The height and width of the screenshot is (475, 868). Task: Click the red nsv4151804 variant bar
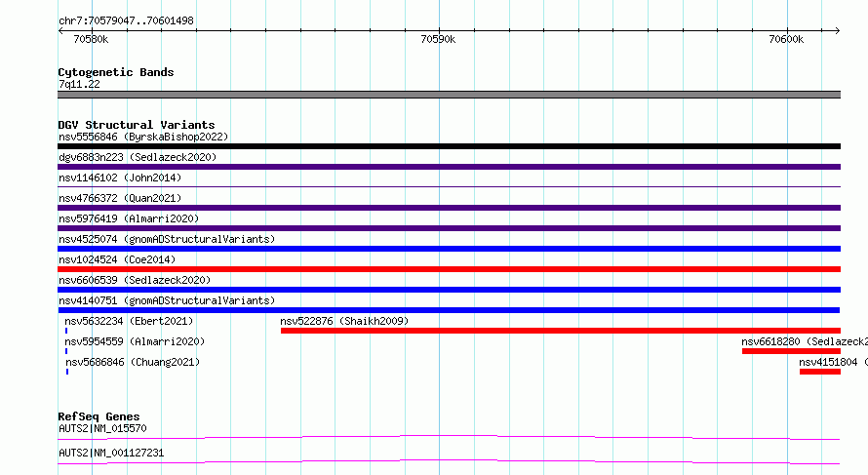(820, 372)
